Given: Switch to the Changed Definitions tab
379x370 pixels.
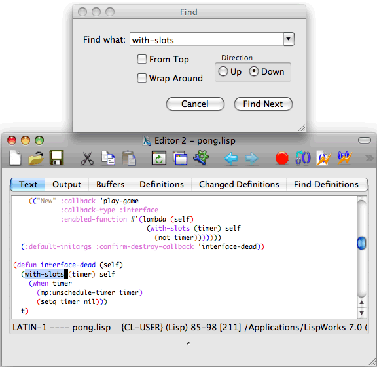Looking at the screenshot, I should point(239,184).
